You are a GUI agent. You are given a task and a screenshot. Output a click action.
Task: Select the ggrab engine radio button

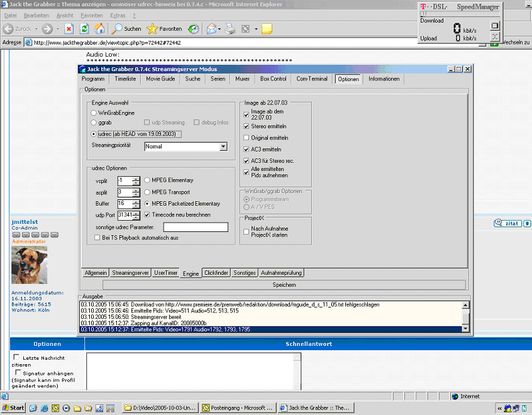coord(94,123)
